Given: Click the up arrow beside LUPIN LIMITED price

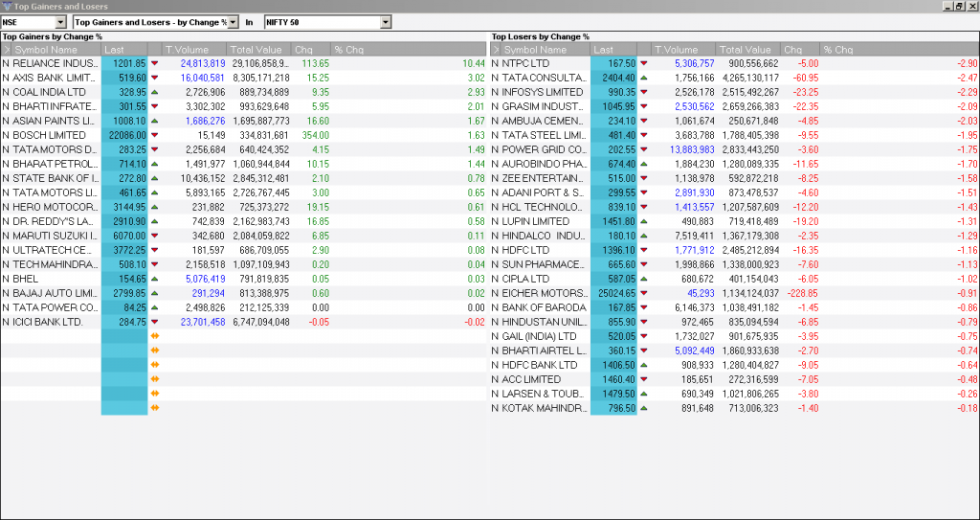Looking at the screenshot, I should coord(644,221).
